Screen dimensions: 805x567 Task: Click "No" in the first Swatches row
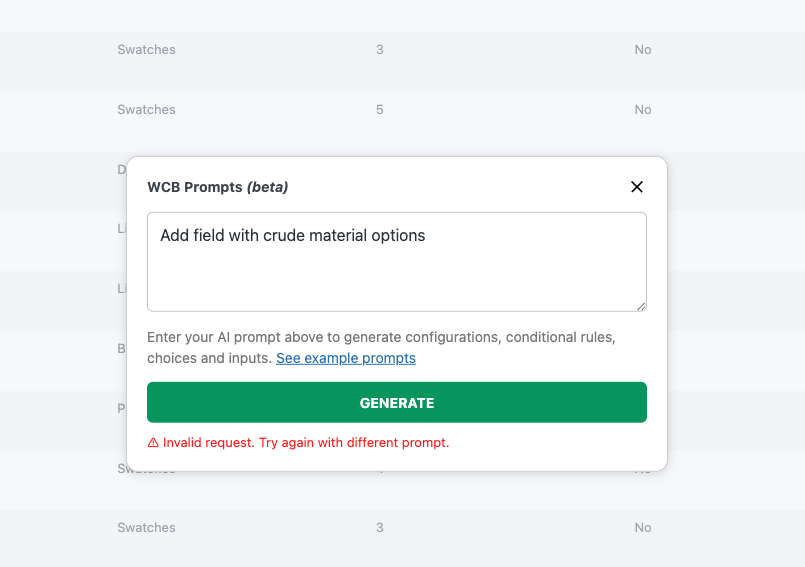pos(643,50)
